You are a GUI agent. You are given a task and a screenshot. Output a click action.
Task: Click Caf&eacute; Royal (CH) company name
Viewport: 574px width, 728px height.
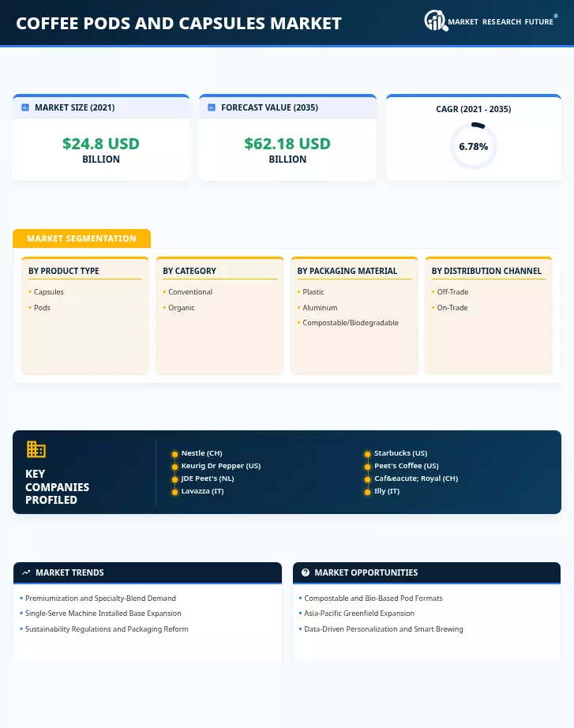click(x=416, y=478)
